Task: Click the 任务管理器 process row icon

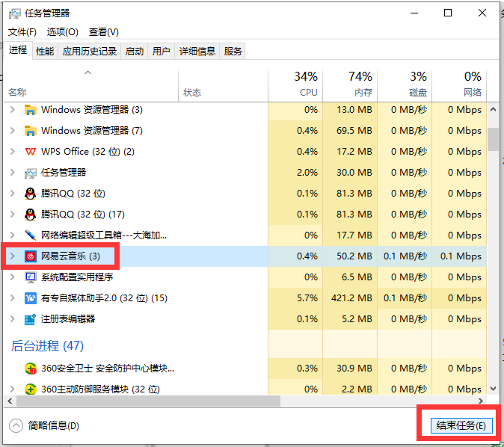Action: [x=30, y=173]
